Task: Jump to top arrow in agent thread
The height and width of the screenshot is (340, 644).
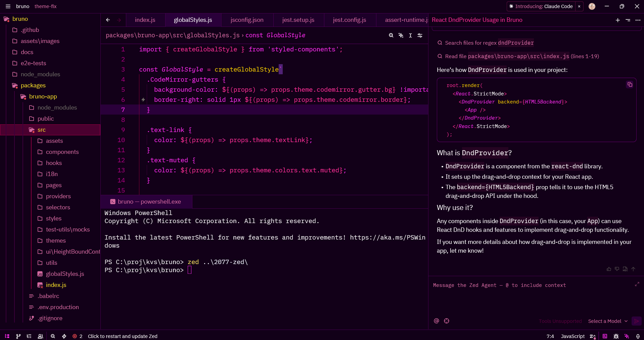Action: click(633, 269)
